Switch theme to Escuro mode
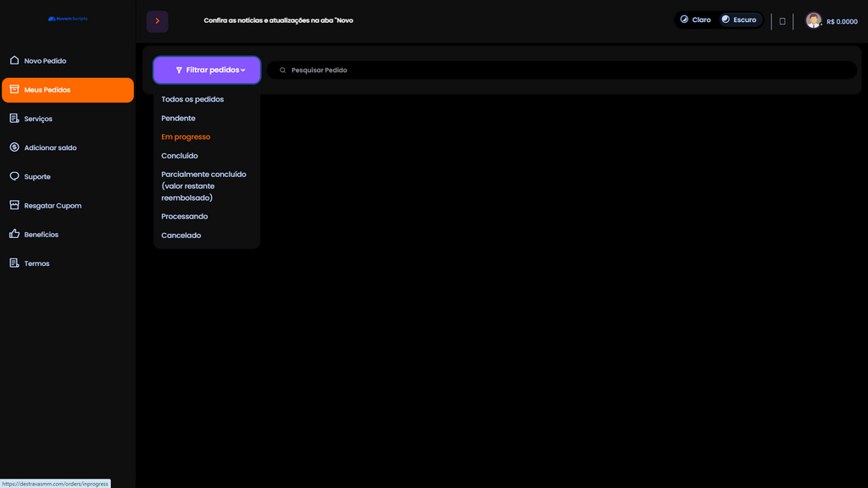The height and width of the screenshot is (488, 868). pyautogui.click(x=738, y=19)
